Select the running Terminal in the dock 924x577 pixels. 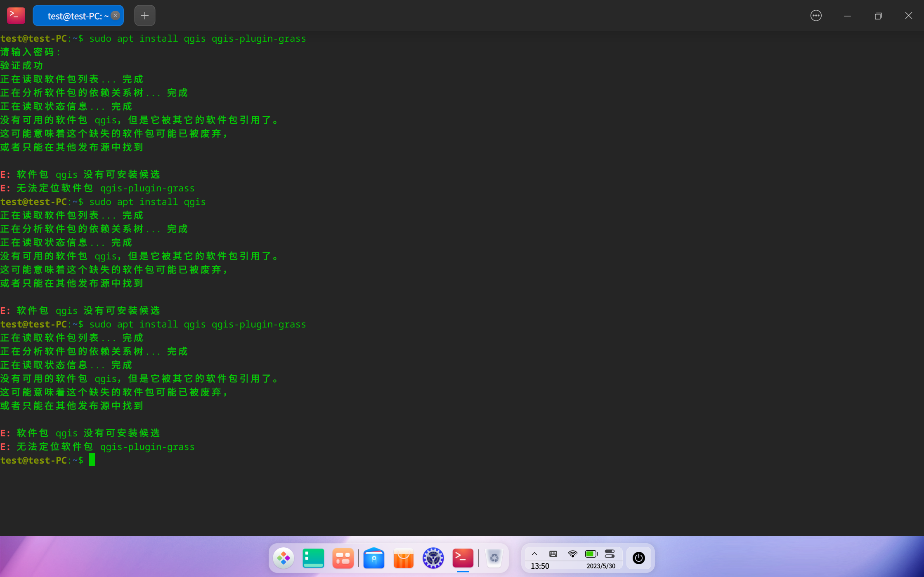click(462, 558)
